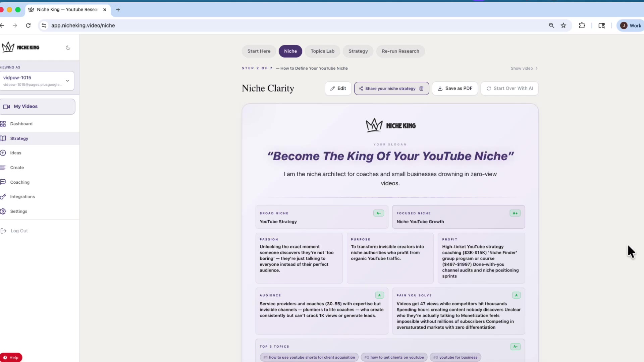Switch to the Start Here tab
644x362 pixels.
tap(259, 51)
